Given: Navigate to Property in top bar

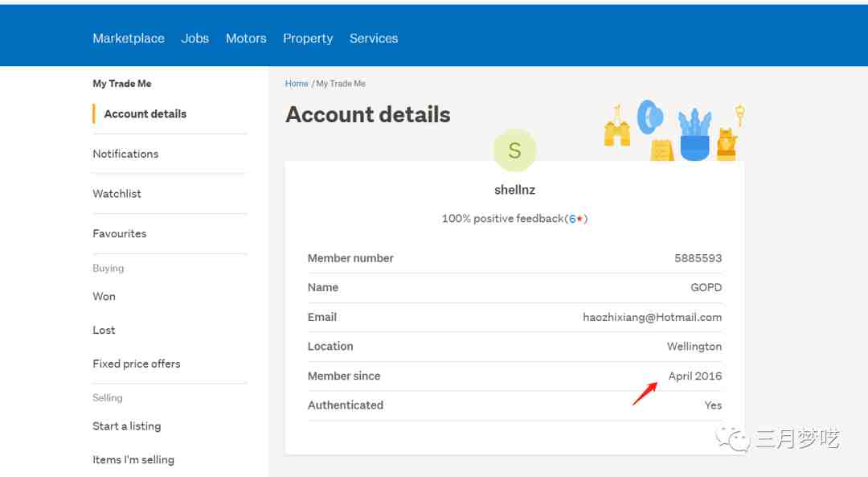Looking at the screenshot, I should (x=308, y=39).
